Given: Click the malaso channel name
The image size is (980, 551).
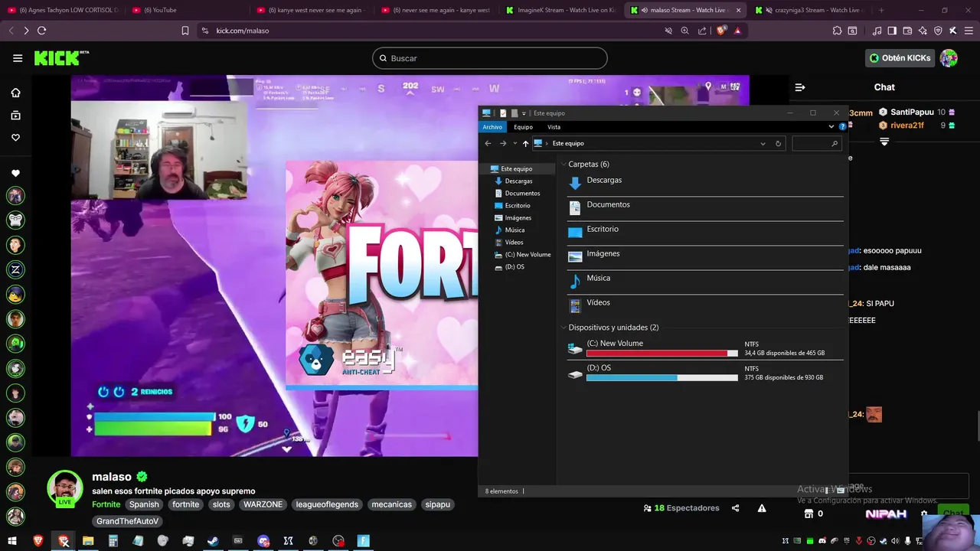Looking at the screenshot, I should point(112,477).
